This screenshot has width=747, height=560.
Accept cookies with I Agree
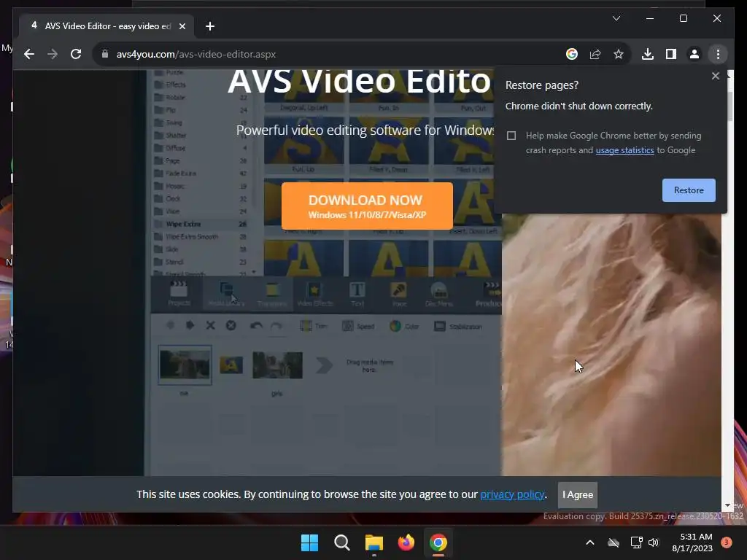(x=578, y=494)
